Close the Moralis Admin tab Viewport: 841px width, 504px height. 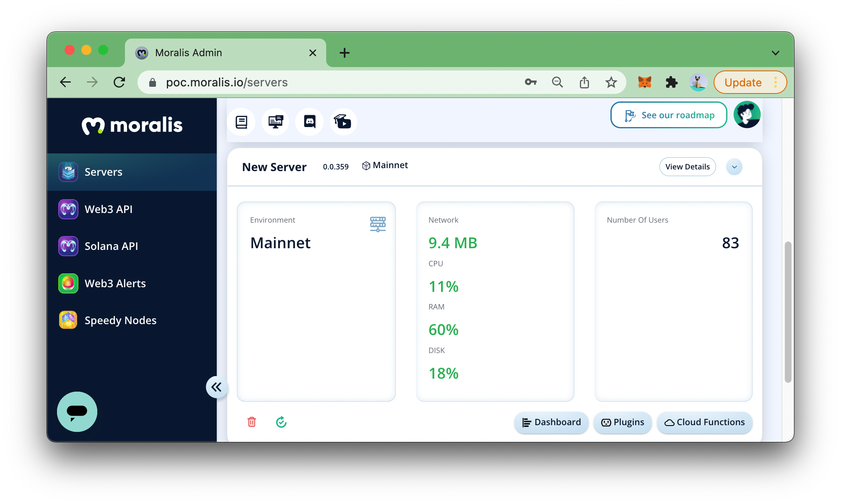(x=313, y=53)
